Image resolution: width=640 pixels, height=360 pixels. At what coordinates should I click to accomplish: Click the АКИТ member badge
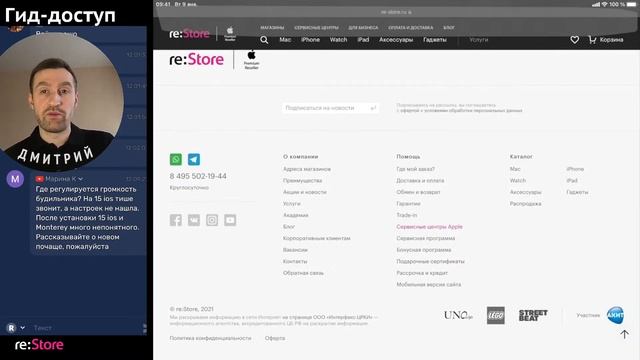[615, 315]
